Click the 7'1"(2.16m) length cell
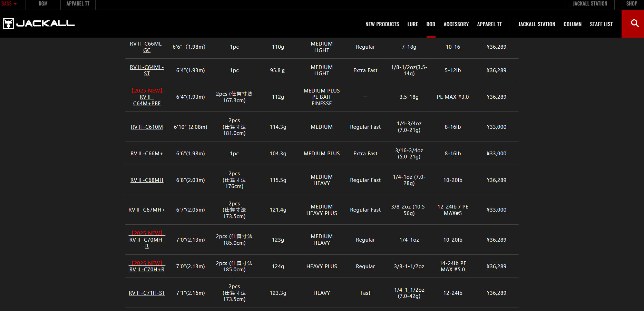This screenshot has width=644, height=311. pos(191,293)
